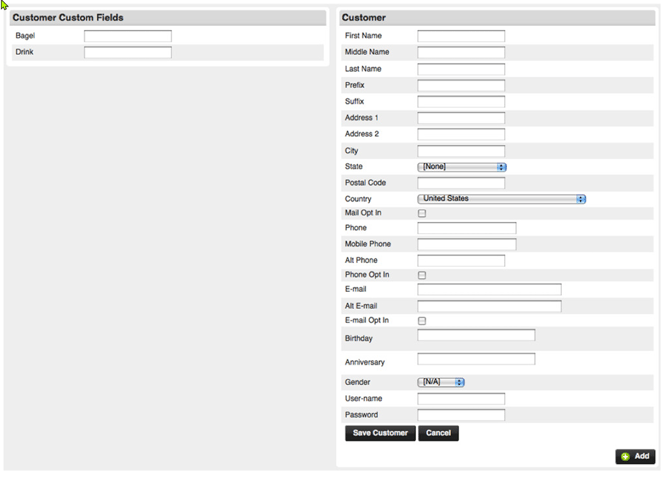This screenshot has width=670, height=480.
Task: Select the Drink custom field
Action: coord(127,52)
